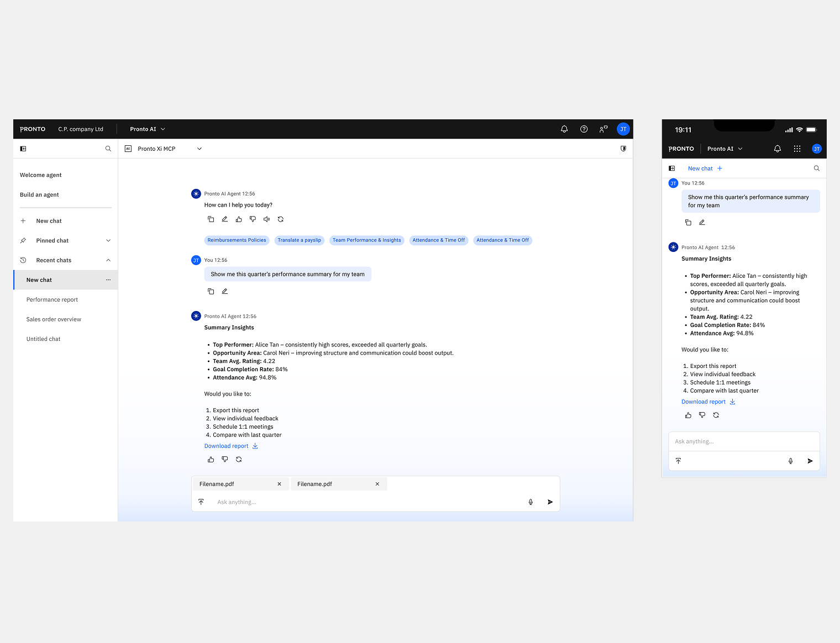Image resolution: width=840 pixels, height=643 pixels.
Task: Expand the Pinned chat section
Action: tap(108, 241)
